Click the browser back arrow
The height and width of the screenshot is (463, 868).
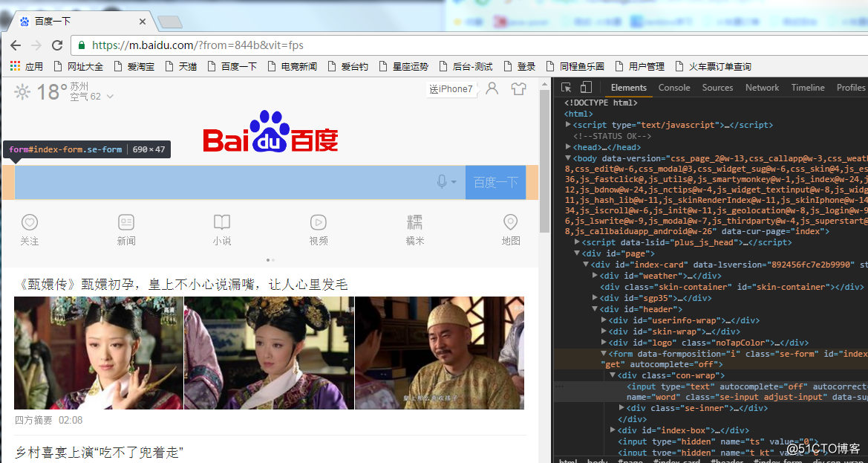[x=16, y=45]
